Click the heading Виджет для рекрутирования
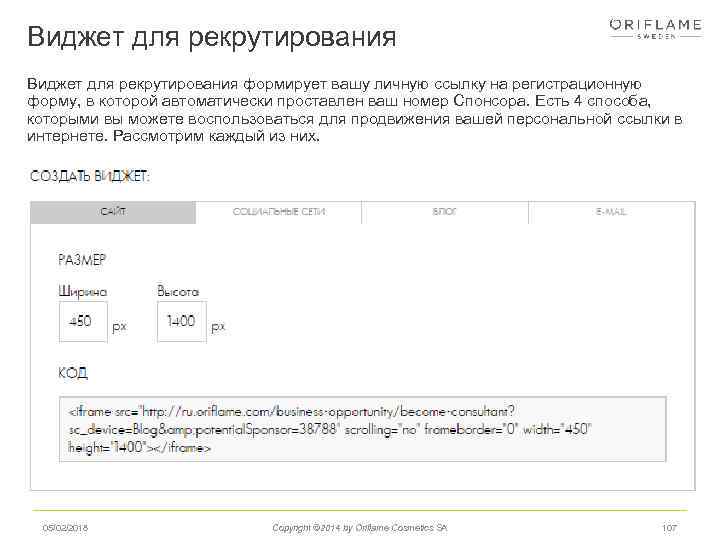720x540 pixels. point(212,37)
